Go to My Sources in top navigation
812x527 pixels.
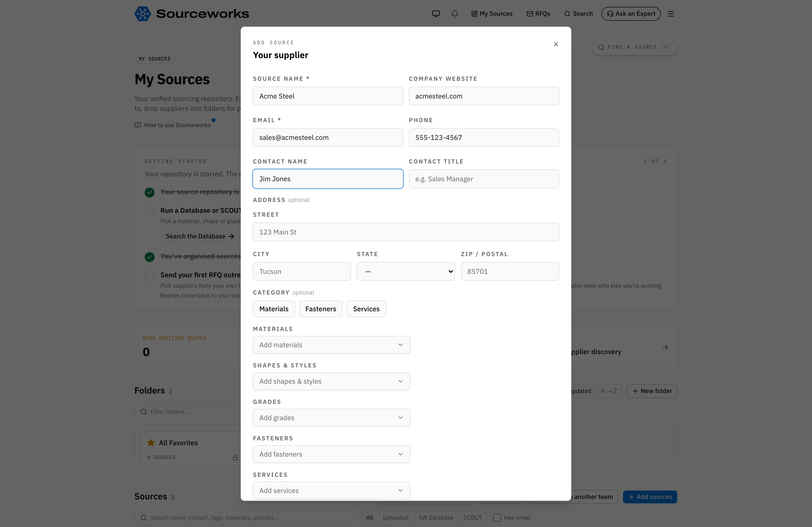coord(492,14)
